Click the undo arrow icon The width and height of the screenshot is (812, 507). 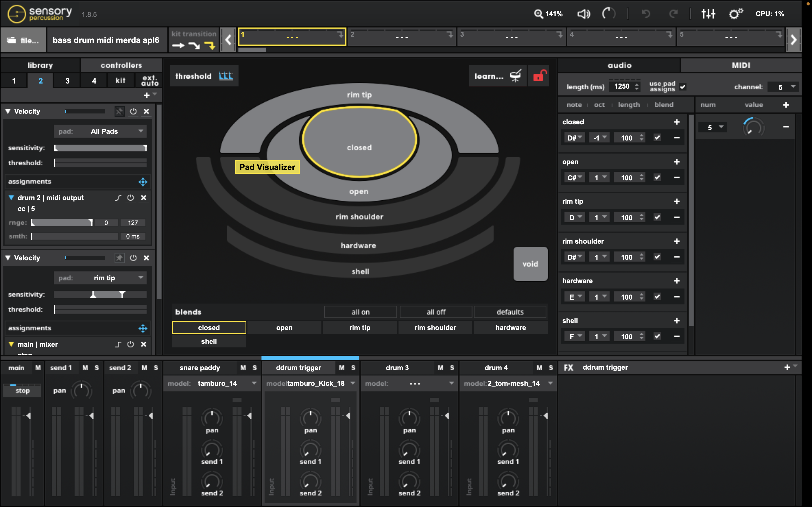point(646,14)
